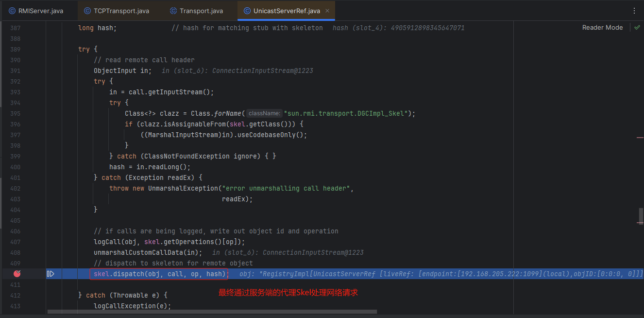Open the editor tabs more-options menu
This screenshot has height=318, width=644.
coord(634,11)
